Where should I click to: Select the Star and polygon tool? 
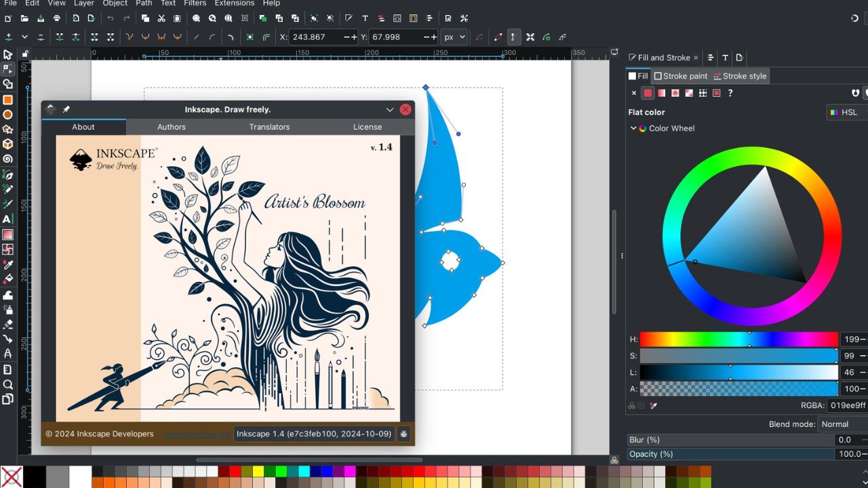(x=7, y=129)
